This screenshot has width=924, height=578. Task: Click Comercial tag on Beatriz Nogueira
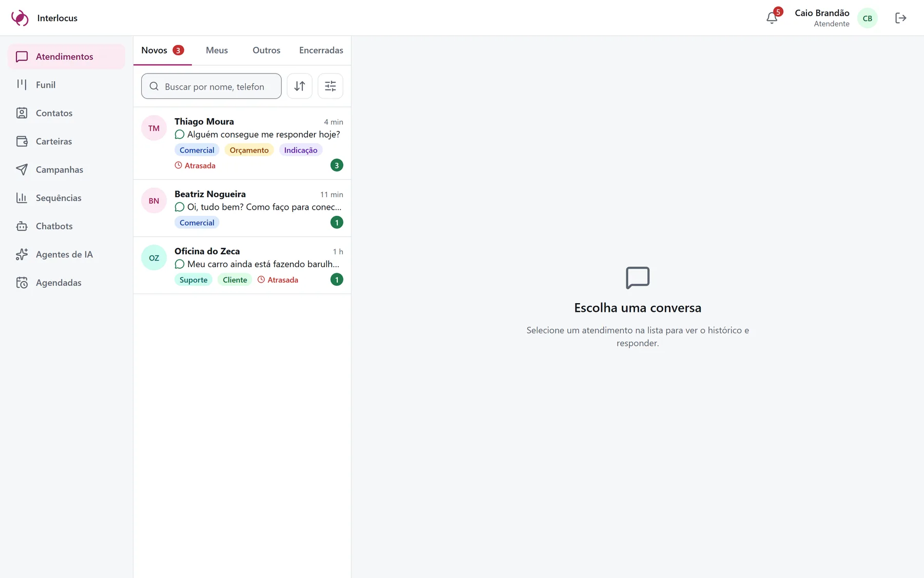[x=197, y=222]
